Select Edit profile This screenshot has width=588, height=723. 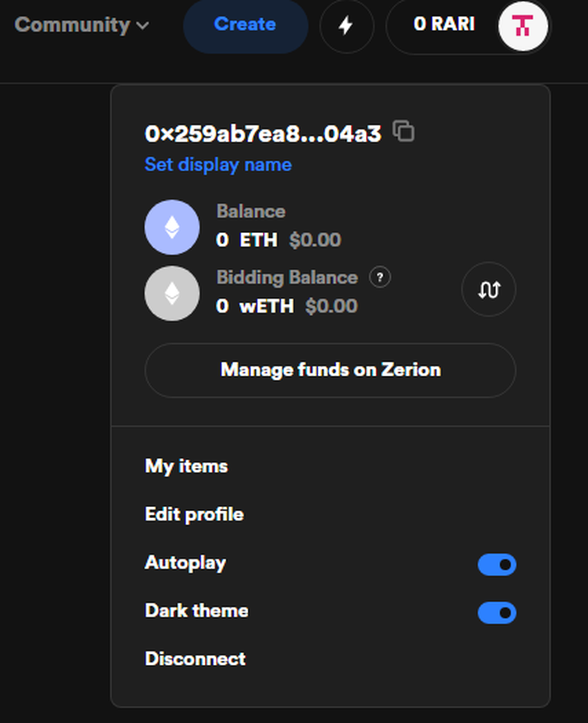(194, 514)
